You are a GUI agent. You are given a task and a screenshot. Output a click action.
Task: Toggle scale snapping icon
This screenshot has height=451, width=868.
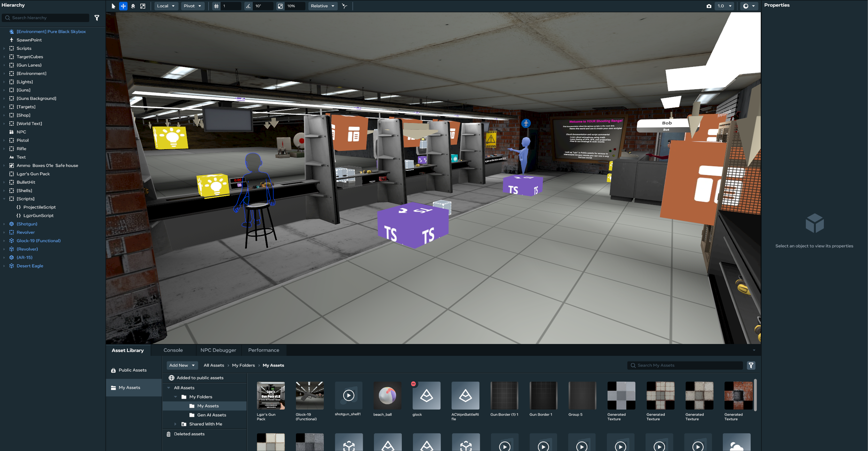click(x=280, y=6)
